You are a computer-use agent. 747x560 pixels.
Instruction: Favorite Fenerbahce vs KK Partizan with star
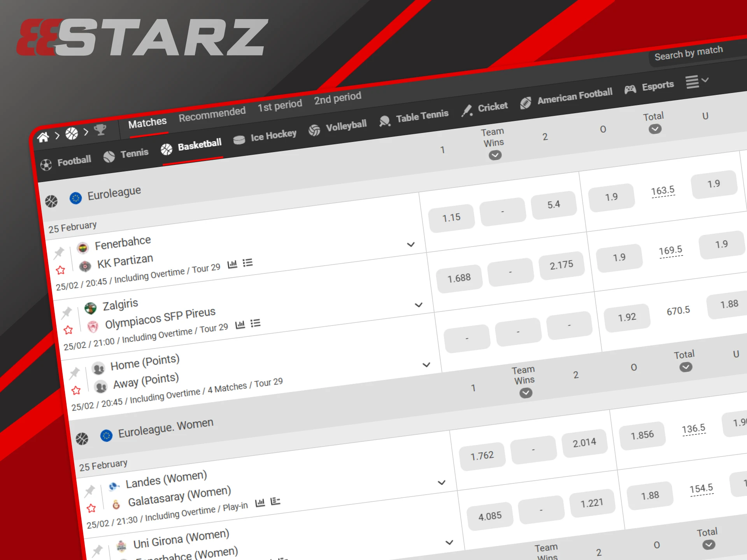60,270
